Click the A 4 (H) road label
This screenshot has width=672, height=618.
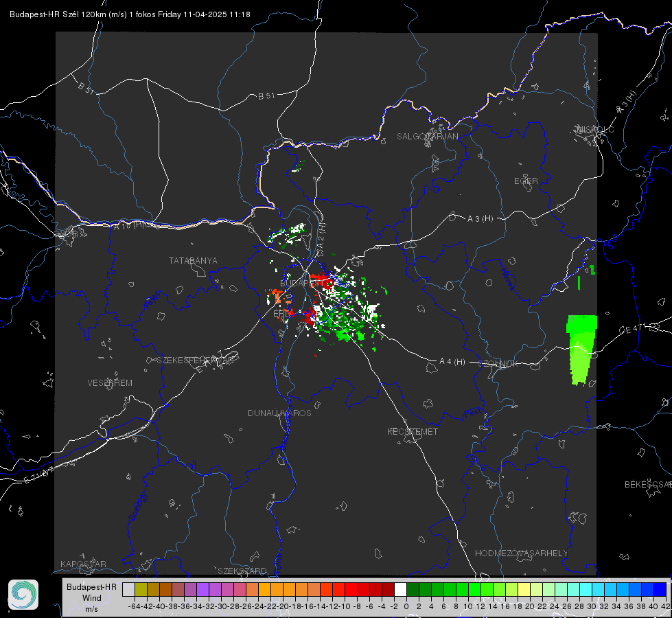coord(452,362)
